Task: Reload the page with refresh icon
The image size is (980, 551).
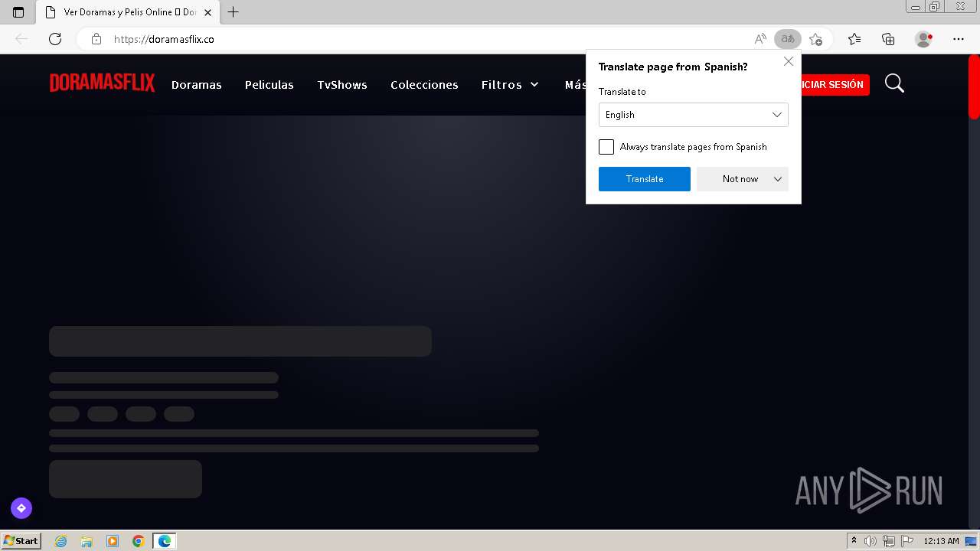Action: click(x=55, y=39)
